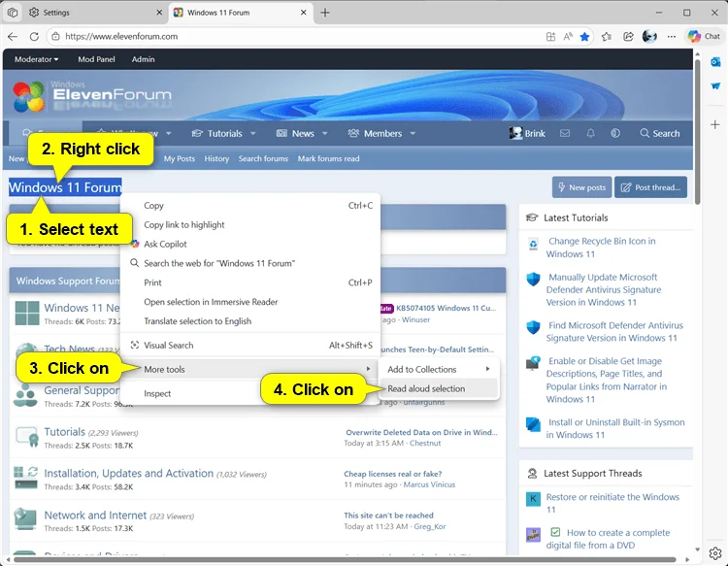
Task: Select Search the web for "Windows 11 Forum"
Action: pos(250,263)
